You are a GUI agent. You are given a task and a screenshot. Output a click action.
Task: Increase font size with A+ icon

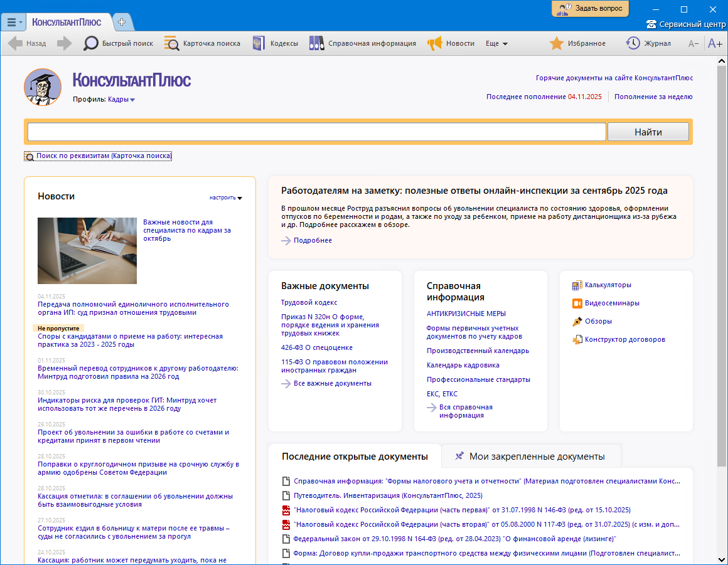(x=715, y=43)
